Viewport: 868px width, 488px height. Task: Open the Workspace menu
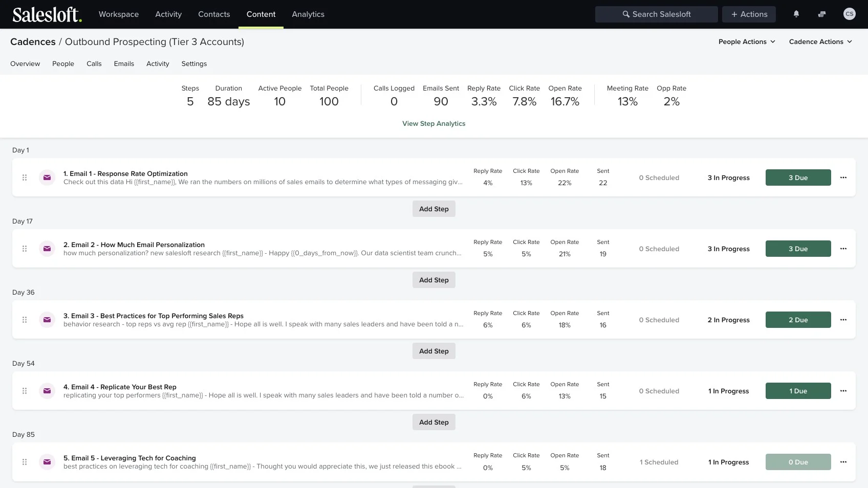(x=119, y=14)
